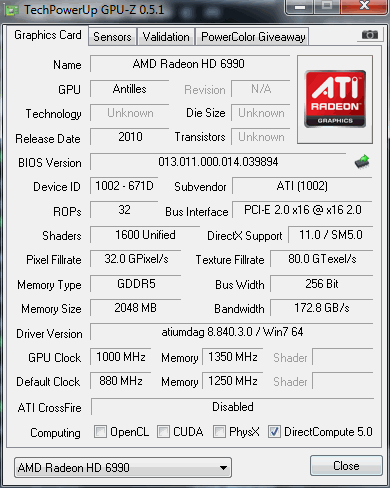Open the AMD Radeon HD 6990 dropdown
The image size is (390, 488).
[123, 467]
